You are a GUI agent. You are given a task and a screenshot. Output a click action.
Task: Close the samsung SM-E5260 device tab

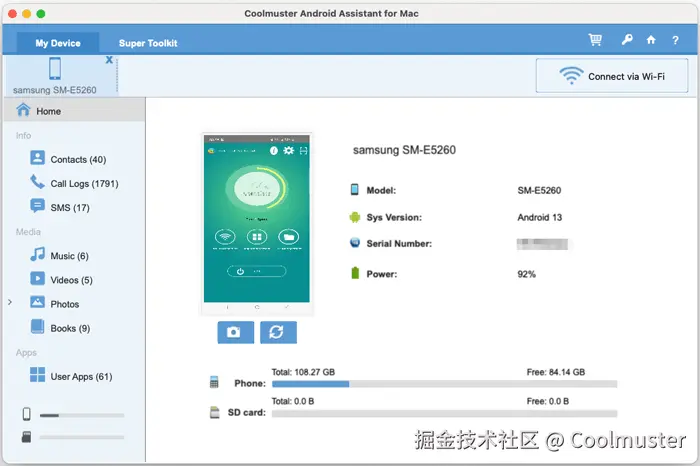pyautogui.click(x=109, y=60)
